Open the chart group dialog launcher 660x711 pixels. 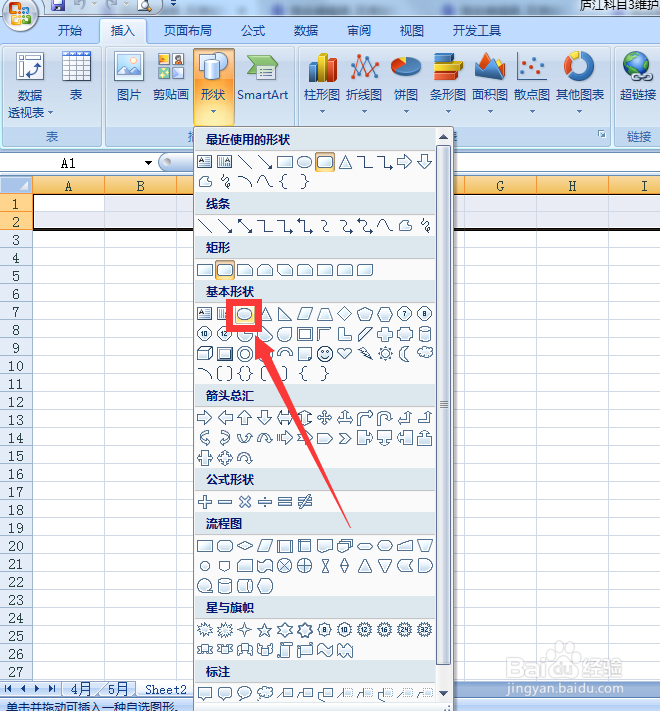click(x=602, y=134)
